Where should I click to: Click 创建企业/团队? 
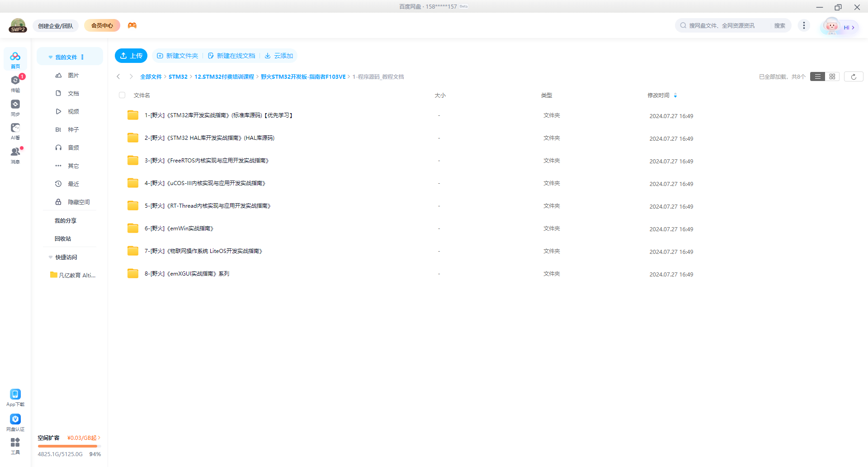(56, 26)
